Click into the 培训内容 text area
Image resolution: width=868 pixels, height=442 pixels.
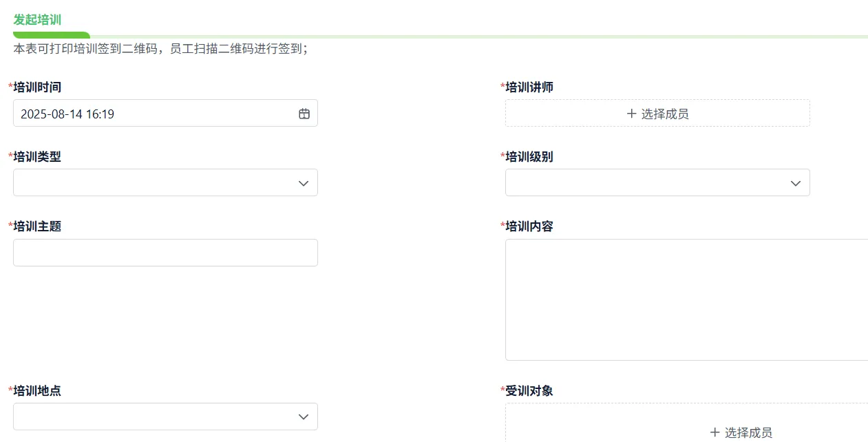coord(686,299)
